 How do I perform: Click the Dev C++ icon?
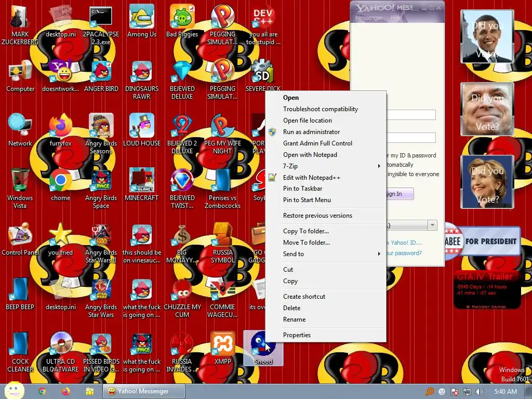click(263, 24)
